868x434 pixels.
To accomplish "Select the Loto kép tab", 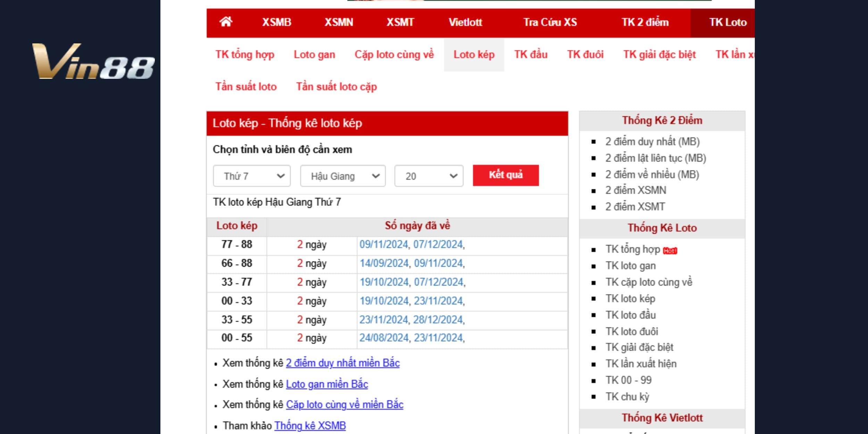I will [x=474, y=55].
